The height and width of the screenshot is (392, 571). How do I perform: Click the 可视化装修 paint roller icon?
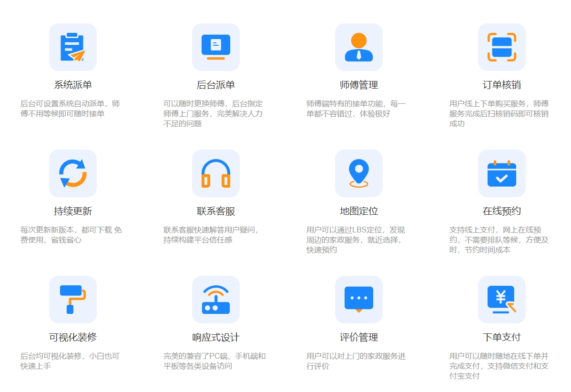pos(73,300)
